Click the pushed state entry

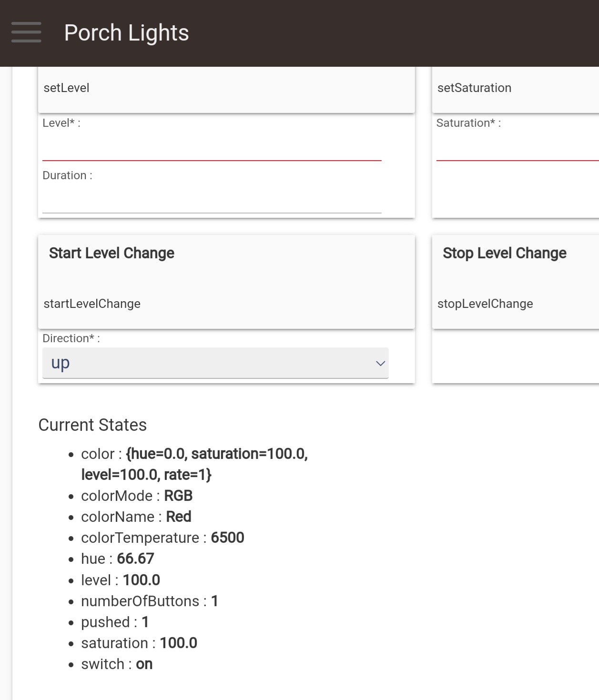(x=115, y=622)
